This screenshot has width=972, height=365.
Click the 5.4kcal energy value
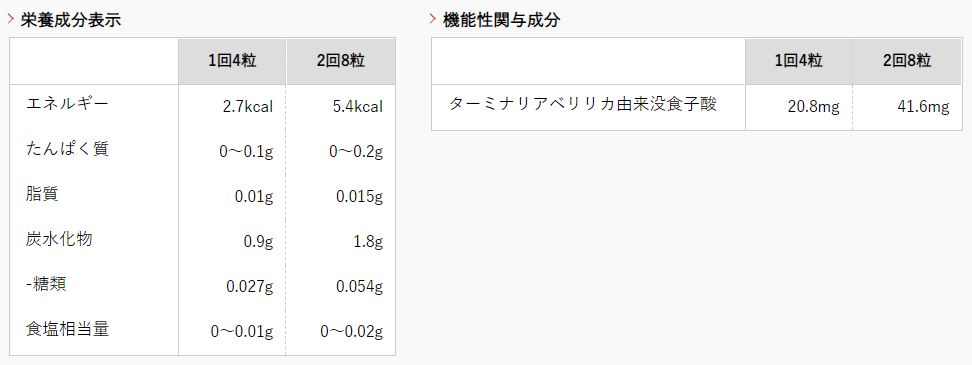pos(358,107)
